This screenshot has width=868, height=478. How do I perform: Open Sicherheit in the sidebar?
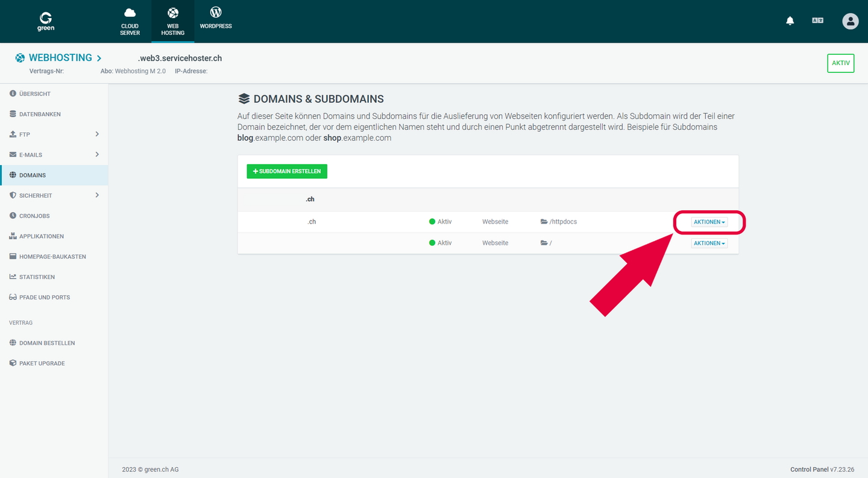(36, 196)
